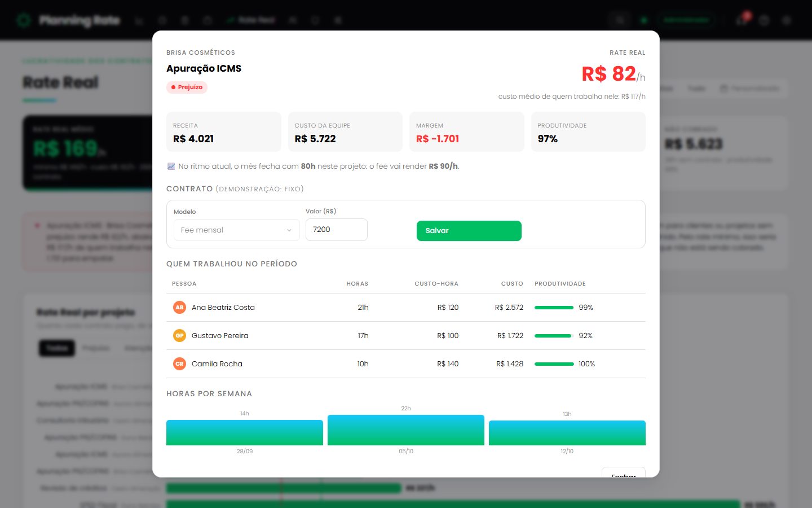Click the weekly hours bar for 12/10
The height and width of the screenshot is (508, 812).
click(567, 433)
